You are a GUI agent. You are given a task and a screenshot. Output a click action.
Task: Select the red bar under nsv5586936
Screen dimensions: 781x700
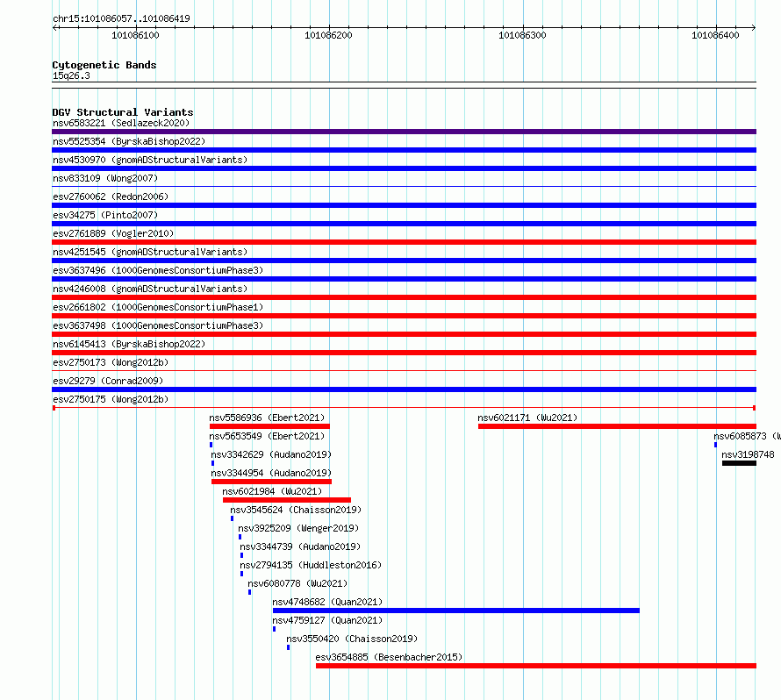click(x=269, y=426)
